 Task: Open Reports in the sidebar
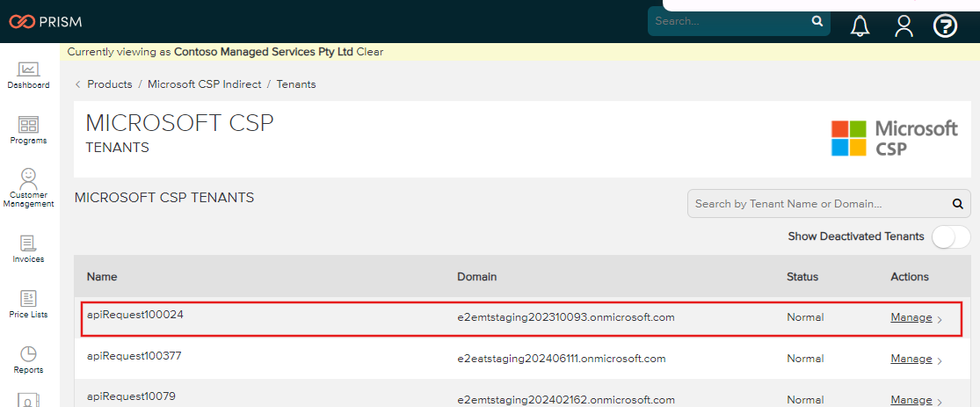click(x=29, y=360)
